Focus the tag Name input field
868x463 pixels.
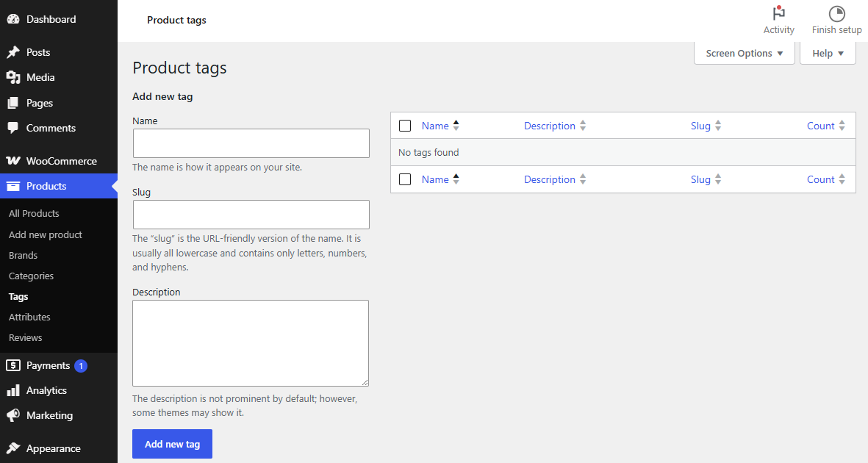click(251, 143)
